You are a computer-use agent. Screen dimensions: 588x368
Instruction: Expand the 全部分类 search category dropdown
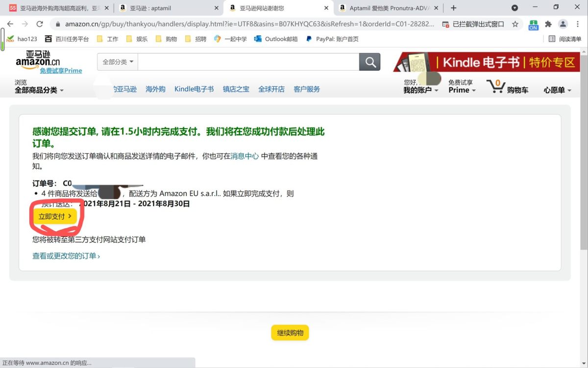pos(118,62)
